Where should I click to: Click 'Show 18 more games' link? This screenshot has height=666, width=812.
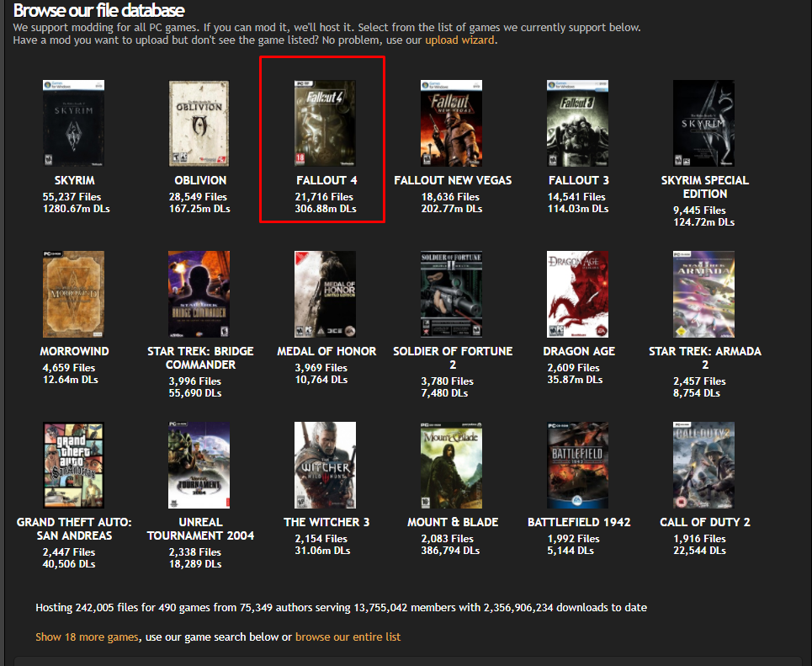pos(87,637)
